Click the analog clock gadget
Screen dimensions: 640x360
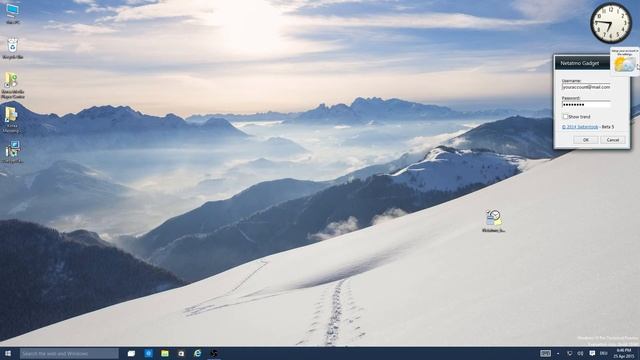click(x=611, y=23)
